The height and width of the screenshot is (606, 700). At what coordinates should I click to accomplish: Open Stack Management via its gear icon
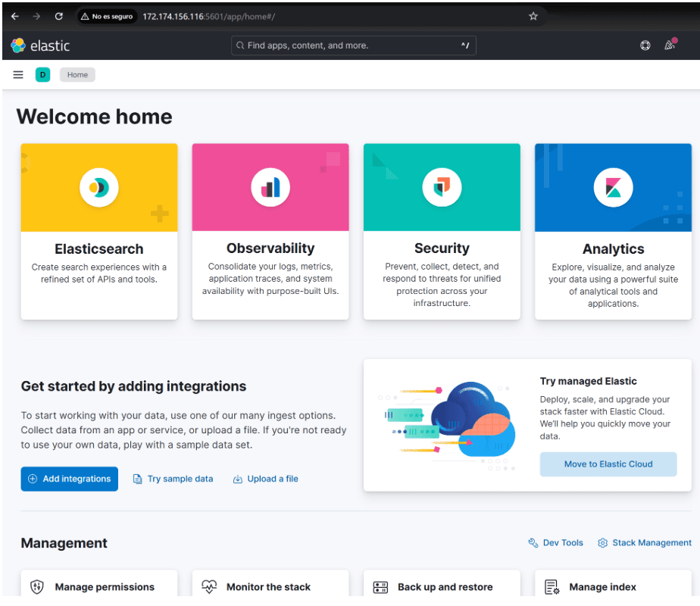[x=602, y=542]
